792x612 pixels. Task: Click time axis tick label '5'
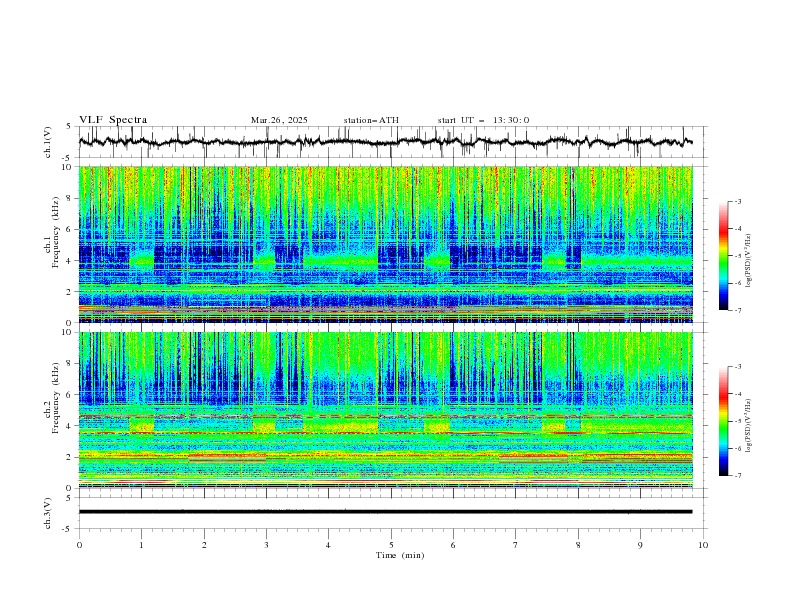[391, 545]
